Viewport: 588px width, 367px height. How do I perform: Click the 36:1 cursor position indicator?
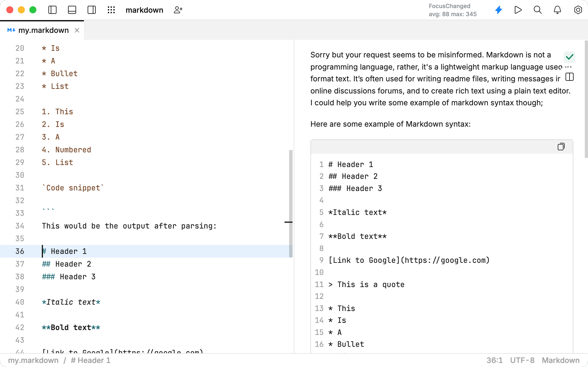point(494,360)
